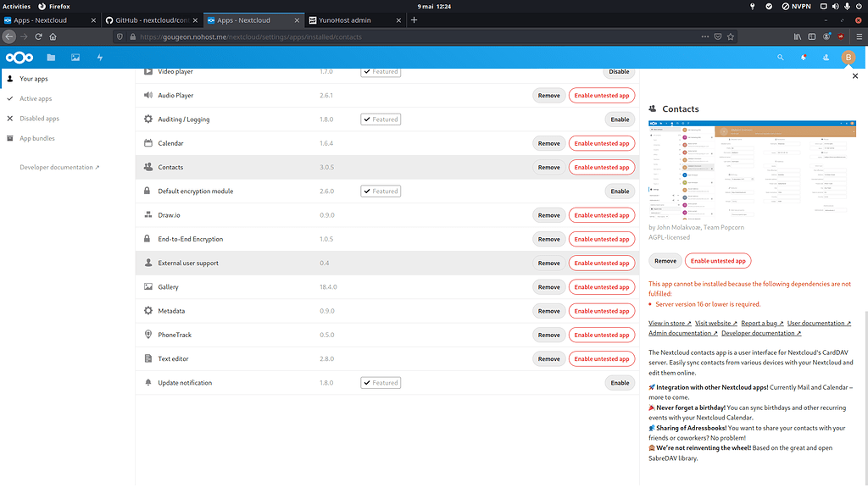Reload the page in Firefox
The width and height of the screenshot is (868, 488).
click(38, 36)
